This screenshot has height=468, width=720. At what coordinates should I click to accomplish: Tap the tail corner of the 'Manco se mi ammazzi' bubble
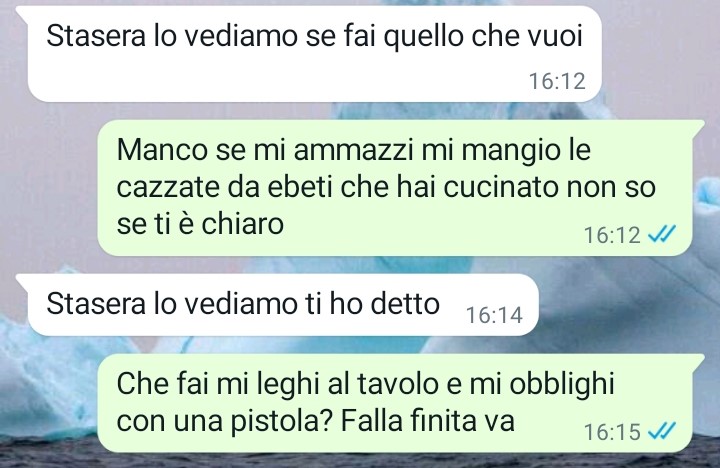[697, 127]
